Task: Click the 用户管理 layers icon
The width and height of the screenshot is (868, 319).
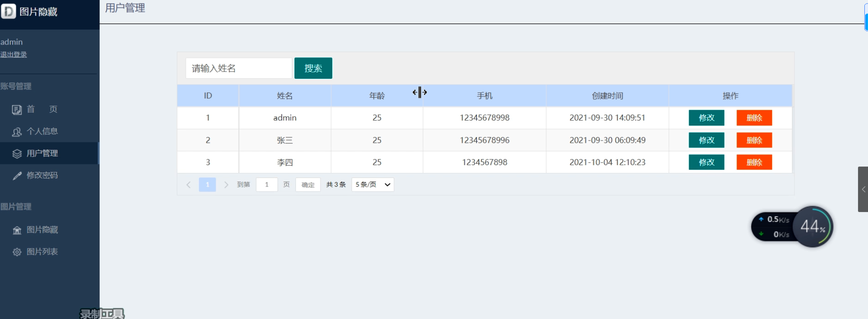Action: click(x=17, y=154)
